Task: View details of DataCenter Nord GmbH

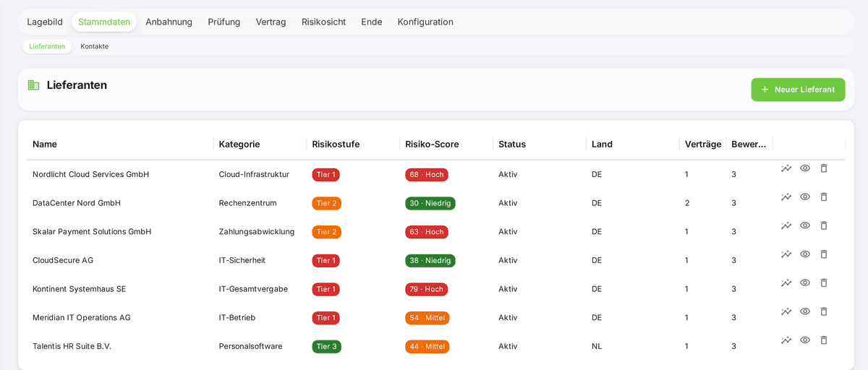Action: point(805,197)
